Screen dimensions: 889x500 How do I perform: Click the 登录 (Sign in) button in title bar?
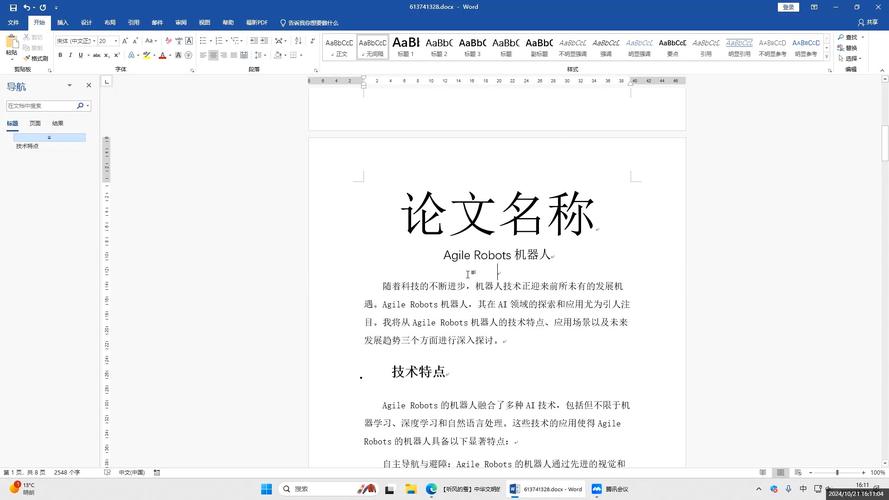pos(788,7)
